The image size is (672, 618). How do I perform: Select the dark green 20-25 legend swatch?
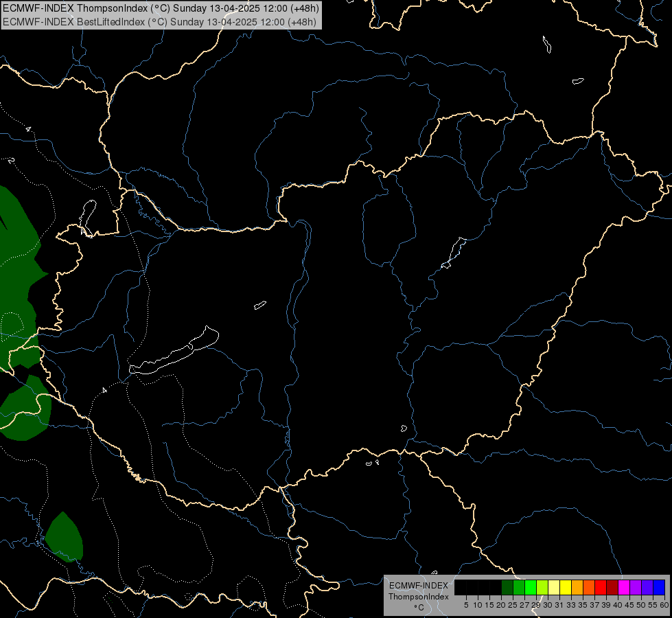point(507,587)
